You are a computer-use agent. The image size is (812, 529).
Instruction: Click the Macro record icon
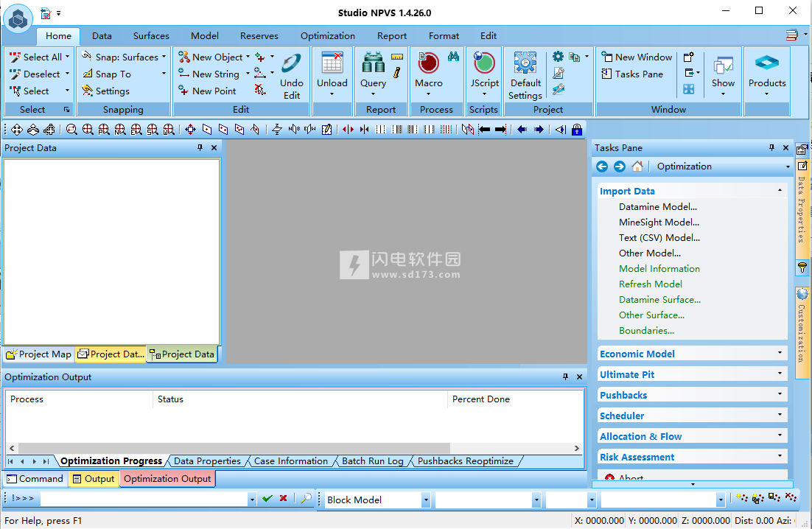click(x=428, y=63)
